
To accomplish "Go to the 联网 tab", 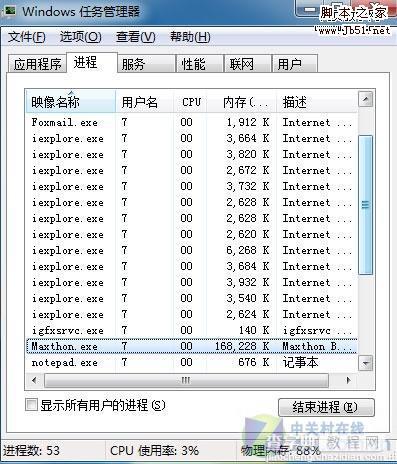I will pos(247,64).
